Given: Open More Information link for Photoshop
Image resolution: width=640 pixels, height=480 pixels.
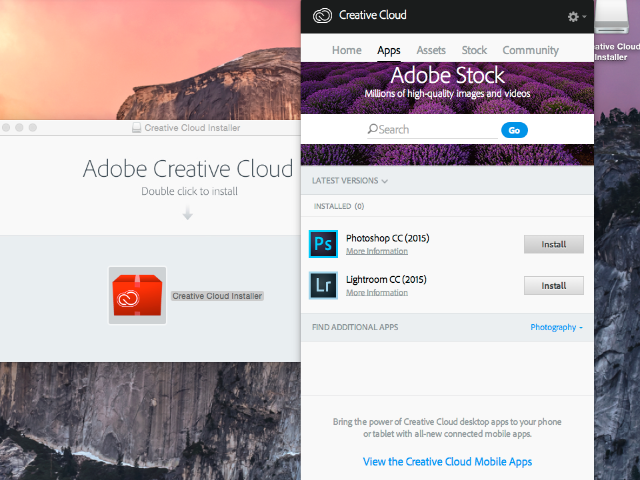Looking at the screenshot, I should (x=376, y=251).
